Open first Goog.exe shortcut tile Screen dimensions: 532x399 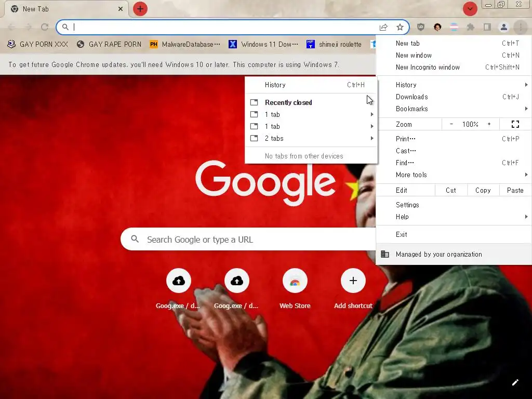(x=179, y=288)
